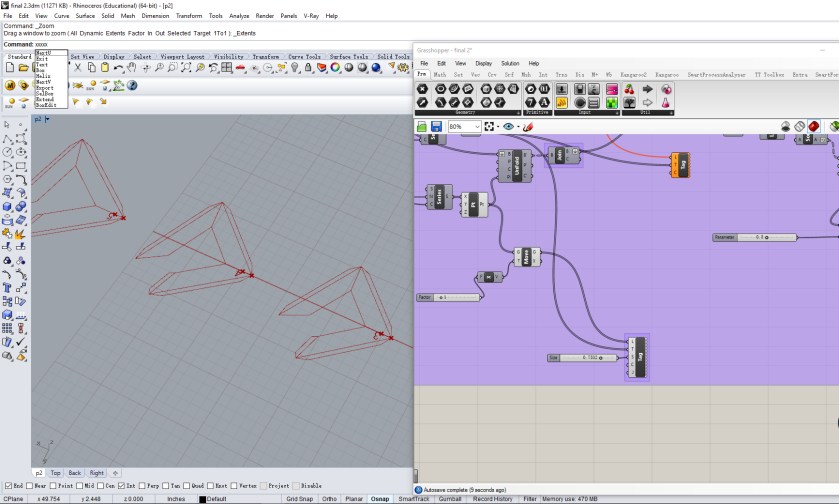Toggle the Perp osnap checkbox
Screen dimensions: 839x504
coord(143,486)
